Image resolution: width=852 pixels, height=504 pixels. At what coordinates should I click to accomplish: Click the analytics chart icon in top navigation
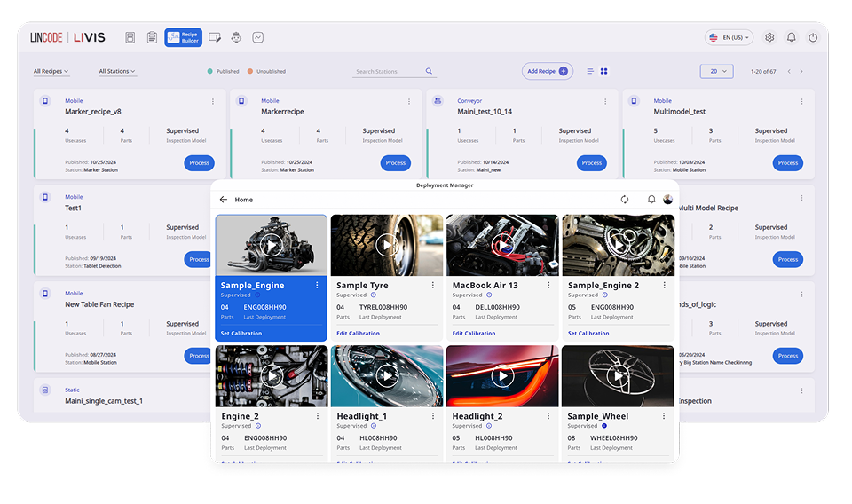(x=258, y=37)
